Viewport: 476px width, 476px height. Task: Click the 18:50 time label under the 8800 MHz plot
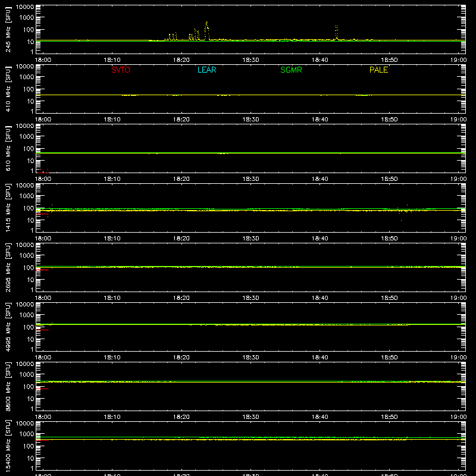[389, 417]
